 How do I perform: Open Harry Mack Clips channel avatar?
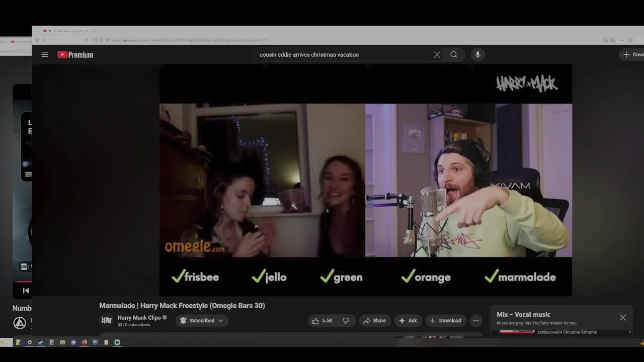pos(106,320)
